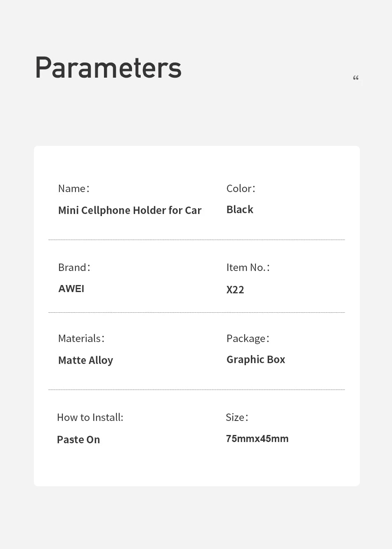The height and width of the screenshot is (549, 392).
Task: Click the quotation mark icon
Action: [356, 78]
